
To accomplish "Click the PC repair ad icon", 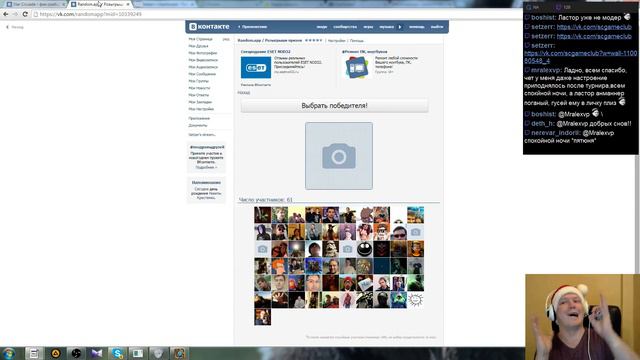I will point(357,67).
